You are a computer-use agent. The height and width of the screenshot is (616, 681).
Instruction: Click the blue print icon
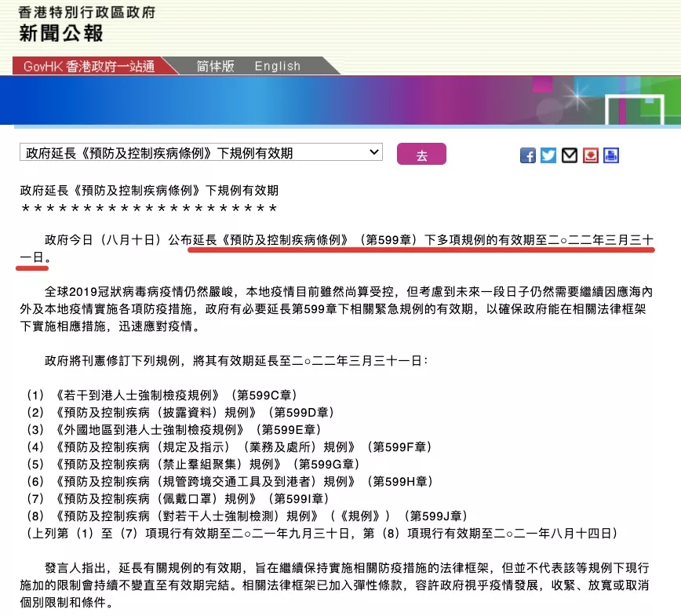611,155
